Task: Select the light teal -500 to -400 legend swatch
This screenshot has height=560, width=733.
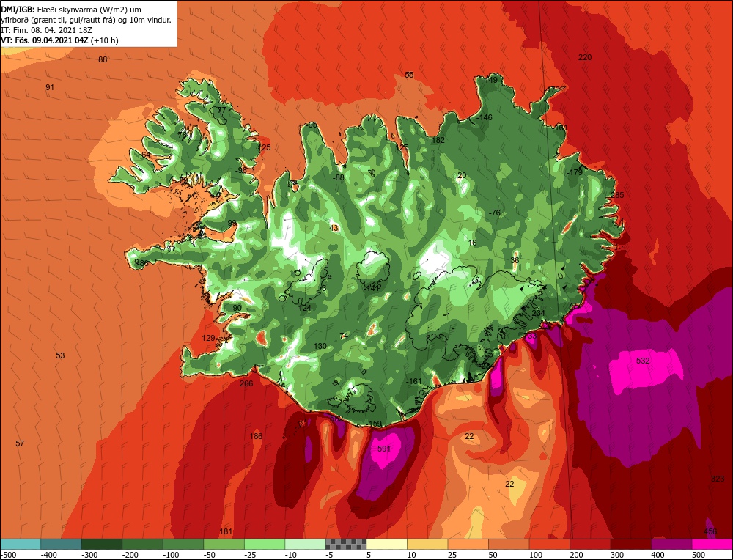Action: [x=21, y=544]
